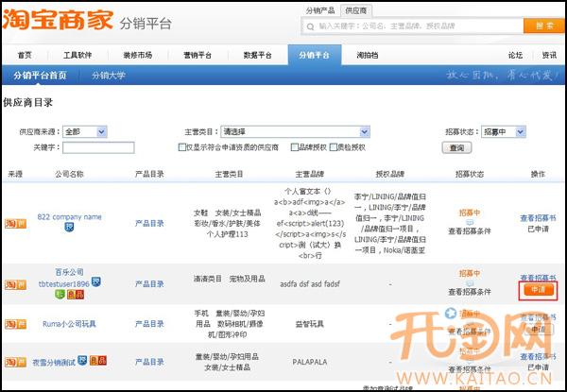Click the 良品 badge beside 夜雪分销测试
Screen dimensions: 567x392
tap(98, 360)
